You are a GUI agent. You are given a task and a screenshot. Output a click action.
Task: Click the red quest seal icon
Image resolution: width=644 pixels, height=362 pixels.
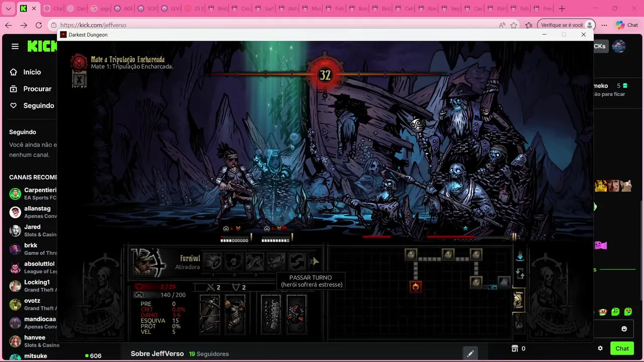coord(78,62)
